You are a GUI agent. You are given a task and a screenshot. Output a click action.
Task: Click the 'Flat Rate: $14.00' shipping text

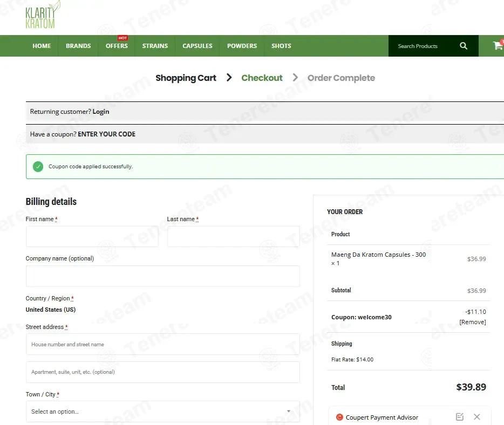(x=352, y=359)
